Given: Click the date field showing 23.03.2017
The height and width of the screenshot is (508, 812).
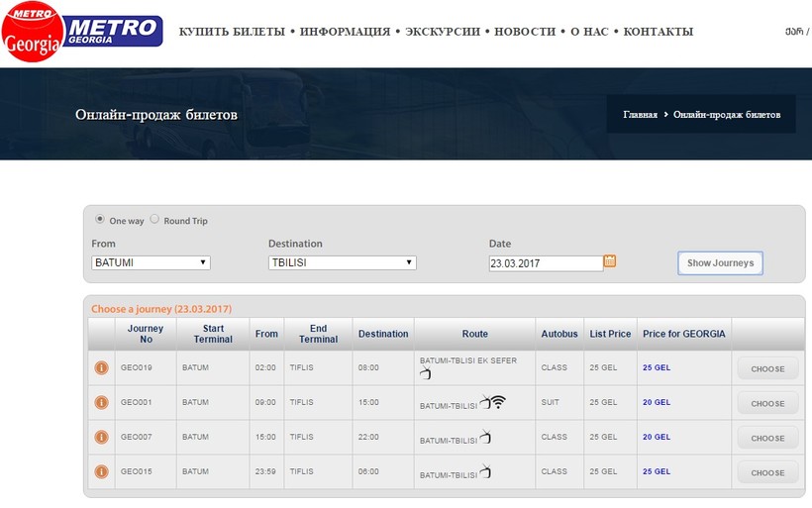Looking at the screenshot, I should coord(545,263).
